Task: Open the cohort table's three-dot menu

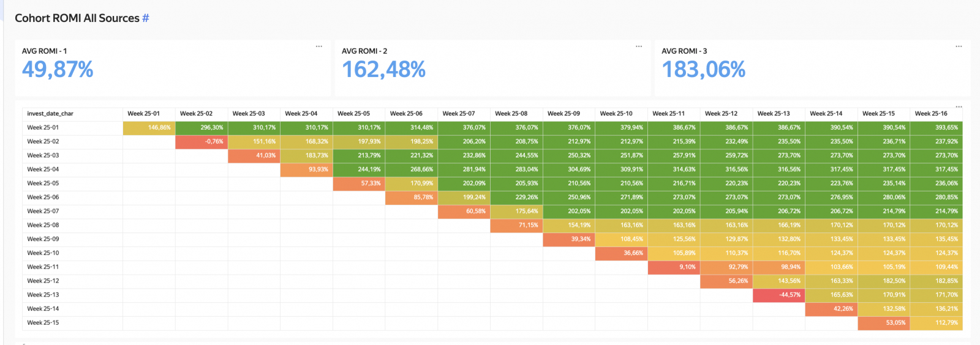Action: [959, 106]
